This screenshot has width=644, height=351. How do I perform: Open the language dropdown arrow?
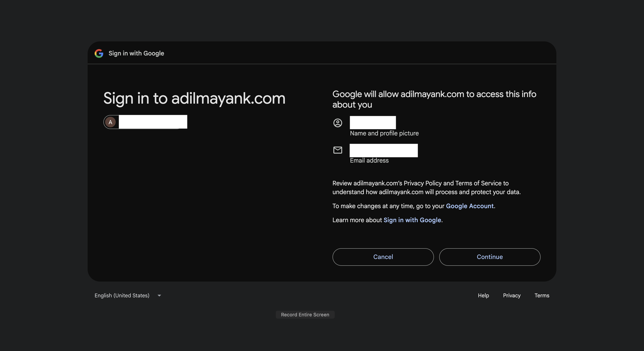click(x=159, y=296)
